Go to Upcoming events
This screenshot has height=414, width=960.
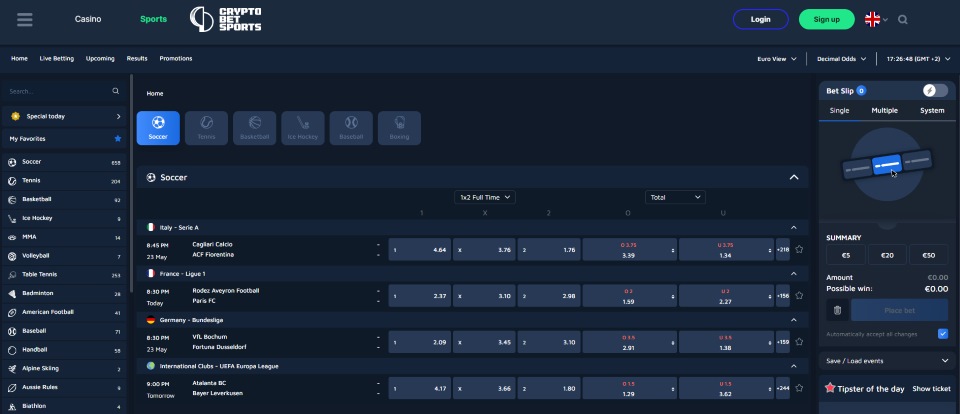(100, 59)
